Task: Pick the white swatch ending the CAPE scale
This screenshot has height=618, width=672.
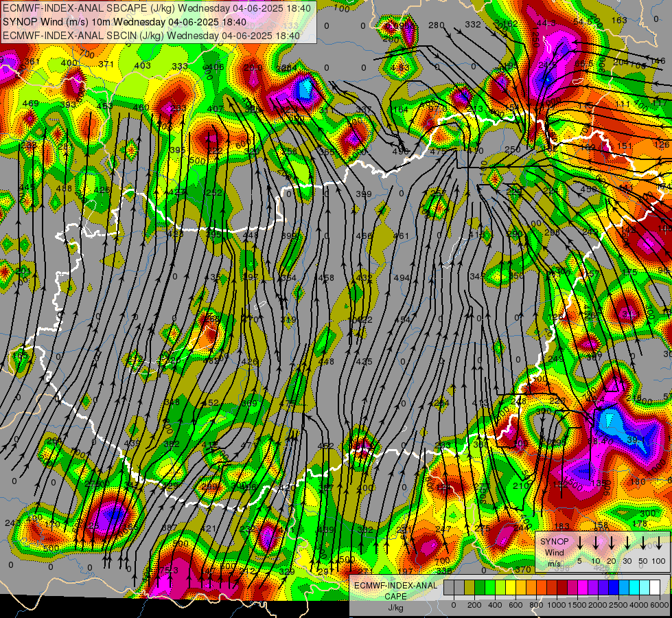Action: 654,587
